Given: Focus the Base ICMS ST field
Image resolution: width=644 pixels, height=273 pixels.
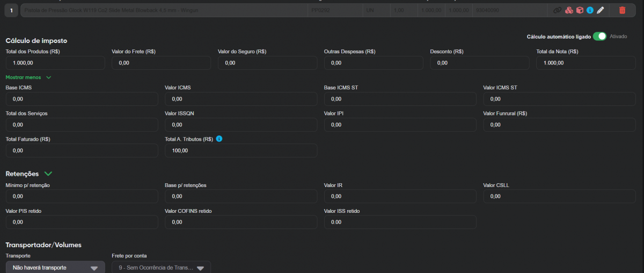Looking at the screenshot, I should pos(400,99).
